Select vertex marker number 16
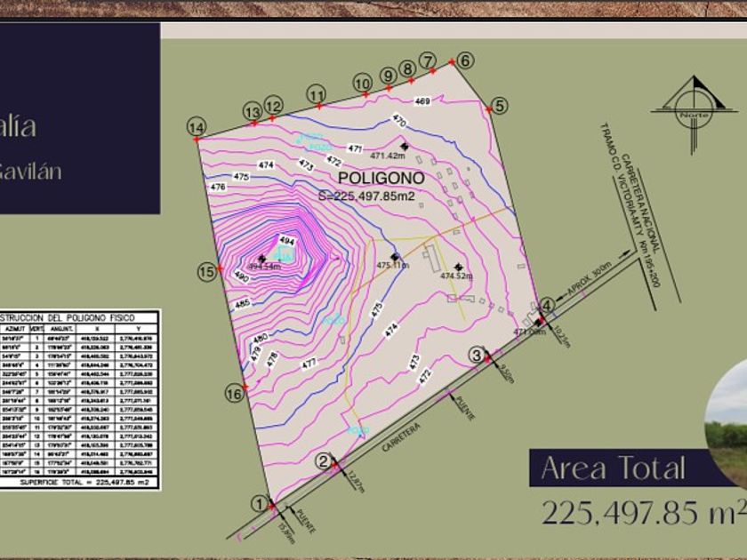The width and height of the screenshot is (747, 560). point(235,394)
